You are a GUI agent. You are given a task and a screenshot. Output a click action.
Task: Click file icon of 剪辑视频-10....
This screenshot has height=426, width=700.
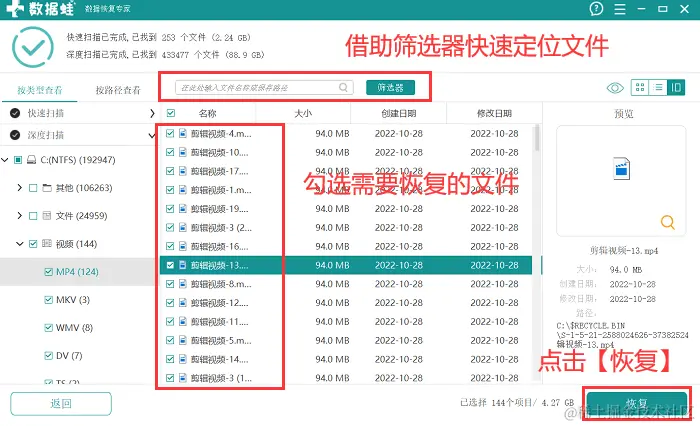(183, 152)
